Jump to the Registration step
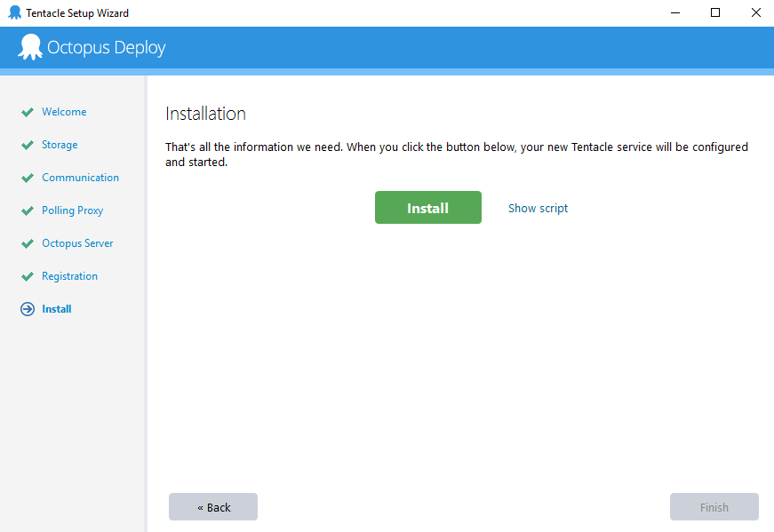This screenshot has width=774, height=532. 69,276
